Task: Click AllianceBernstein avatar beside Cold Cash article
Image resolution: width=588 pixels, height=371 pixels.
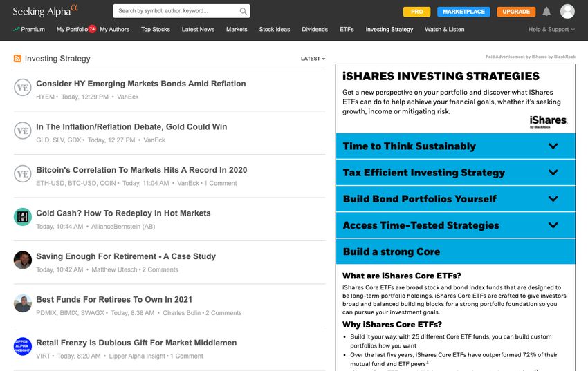Action: tap(23, 217)
